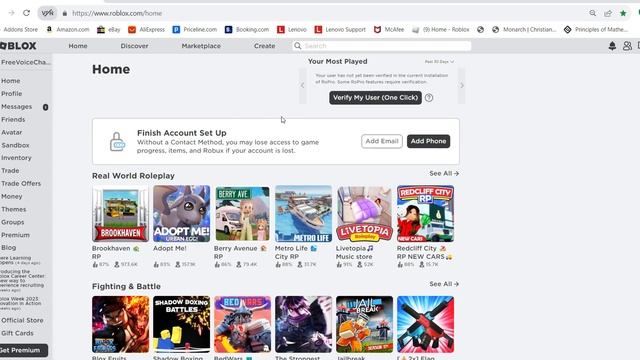Click the FreeVoiceCha... username in sidebar

tap(26, 62)
